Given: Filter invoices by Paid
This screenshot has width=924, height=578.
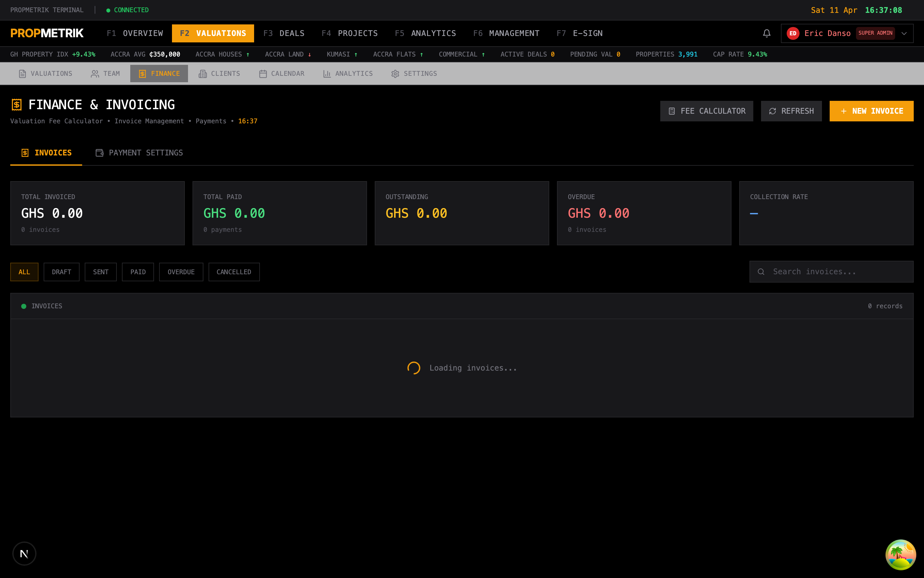Looking at the screenshot, I should point(138,272).
